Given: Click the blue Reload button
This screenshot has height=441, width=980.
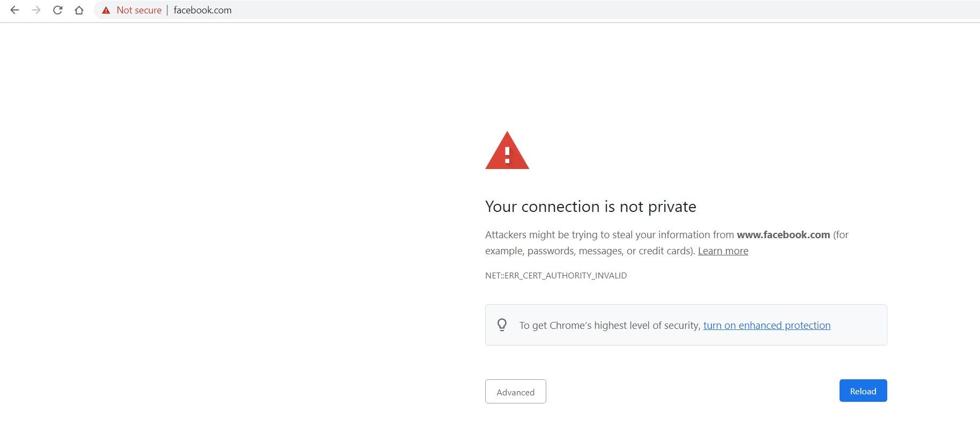Looking at the screenshot, I should [x=863, y=391].
